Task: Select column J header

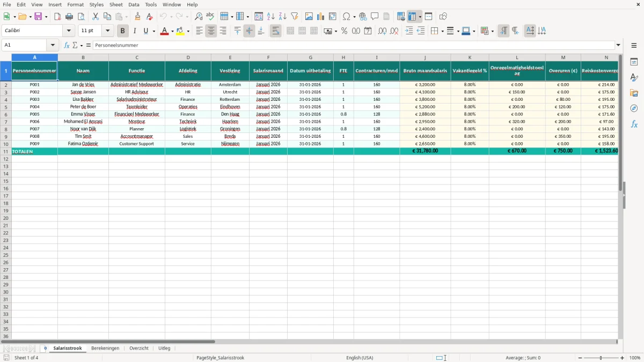Action: pyautogui.click(x=425, y=57)
